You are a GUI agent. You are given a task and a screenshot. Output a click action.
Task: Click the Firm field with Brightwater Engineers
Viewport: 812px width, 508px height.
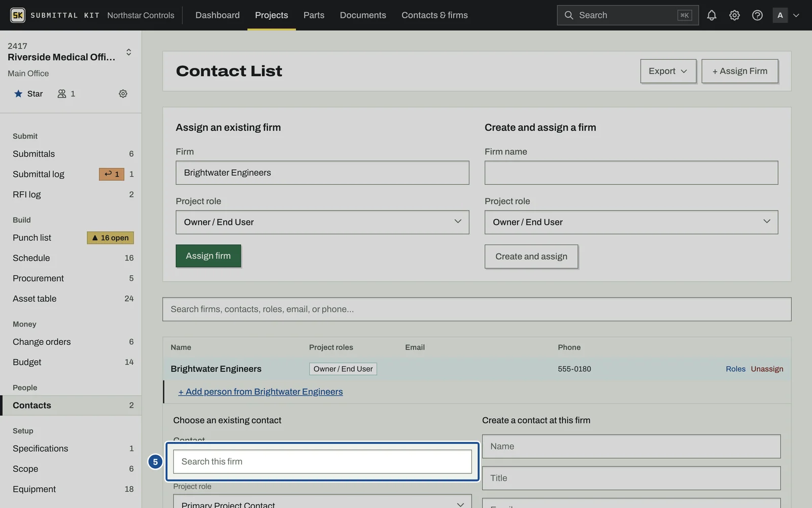(322, 173)
